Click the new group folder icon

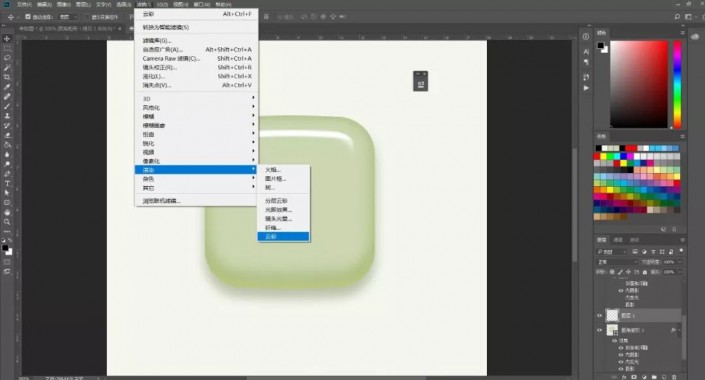pos(654,377)
